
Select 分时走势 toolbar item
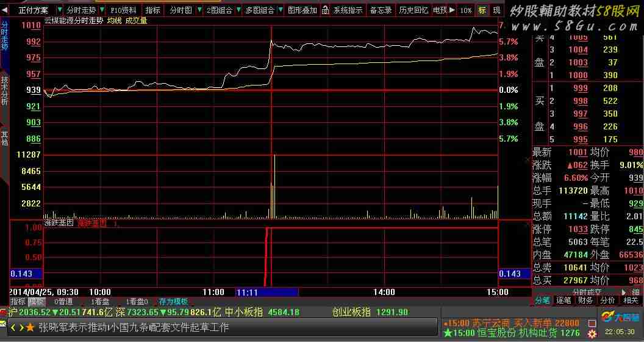(81, 10)
